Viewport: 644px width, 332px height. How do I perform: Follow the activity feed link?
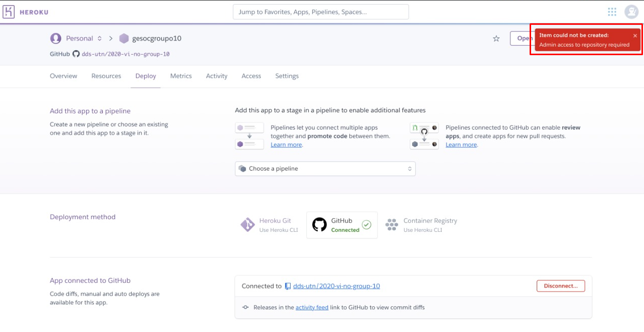(x=312, y=307)
